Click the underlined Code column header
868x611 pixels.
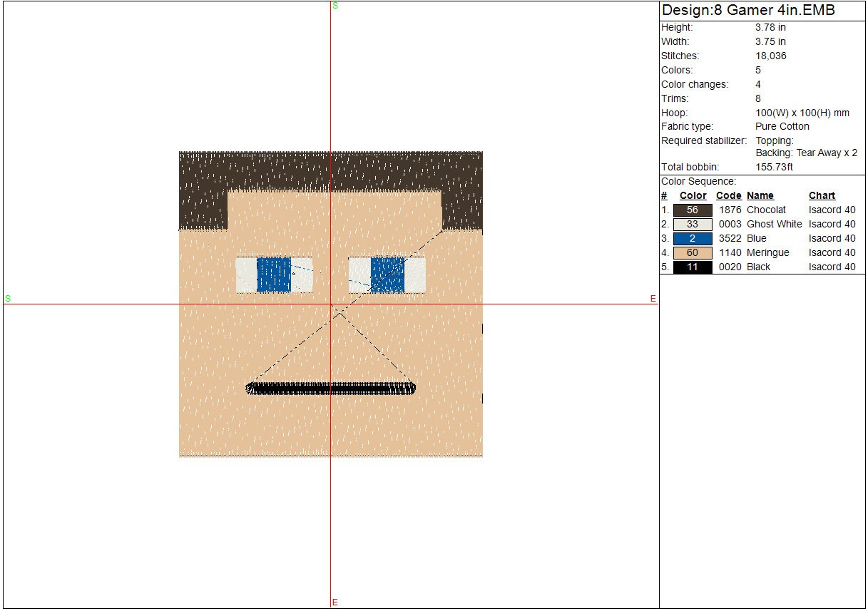tap(728, 196)
